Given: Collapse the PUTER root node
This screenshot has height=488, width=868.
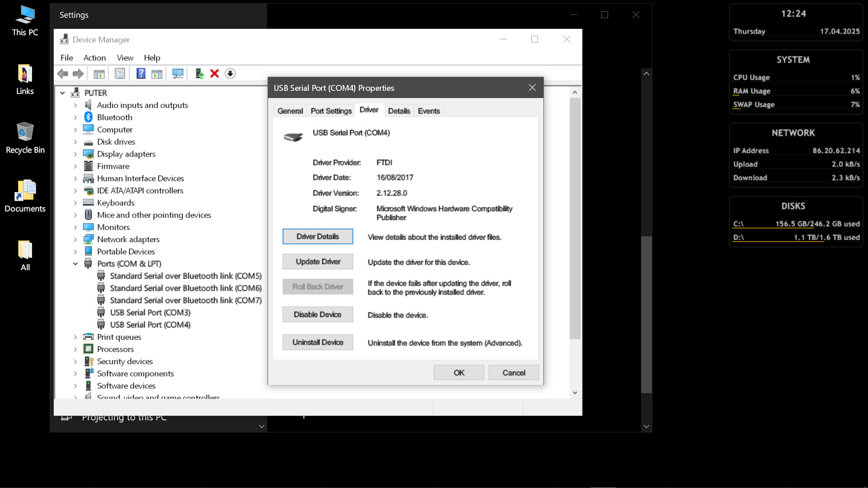Looking at the screenshot, I should point(63,93).
